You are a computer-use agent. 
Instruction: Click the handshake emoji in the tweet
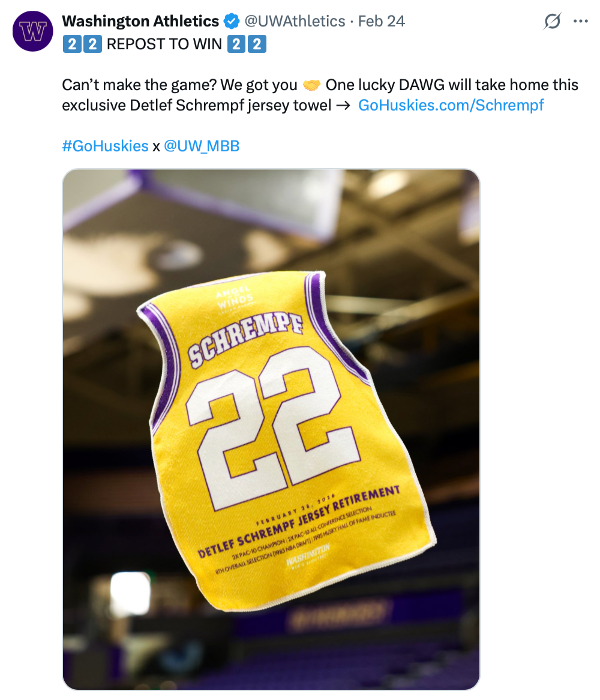point(311,85)
